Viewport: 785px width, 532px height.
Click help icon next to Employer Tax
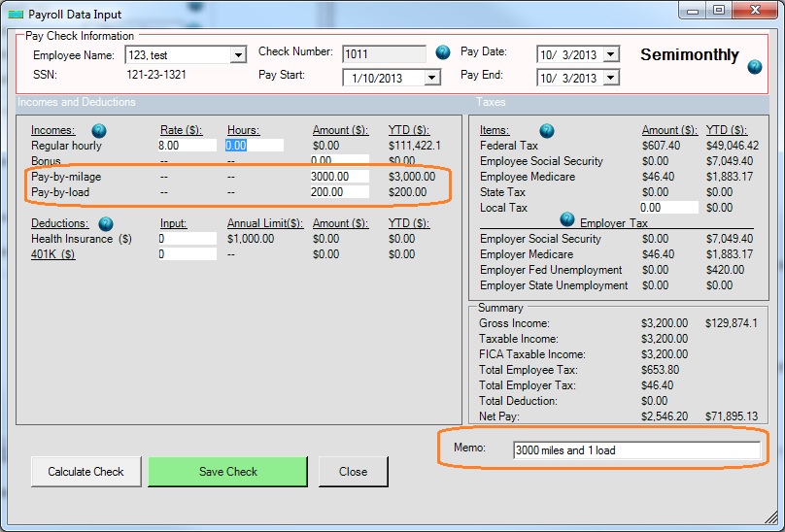567,219
